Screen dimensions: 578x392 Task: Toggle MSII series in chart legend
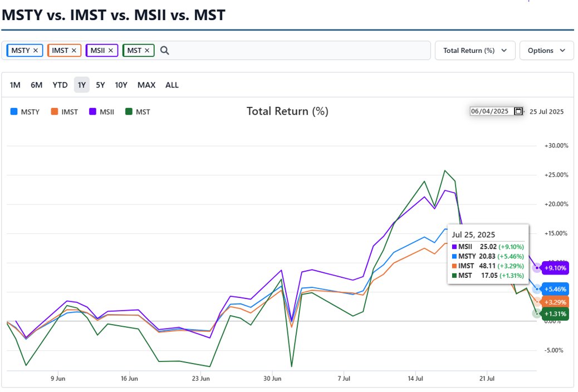102,112
